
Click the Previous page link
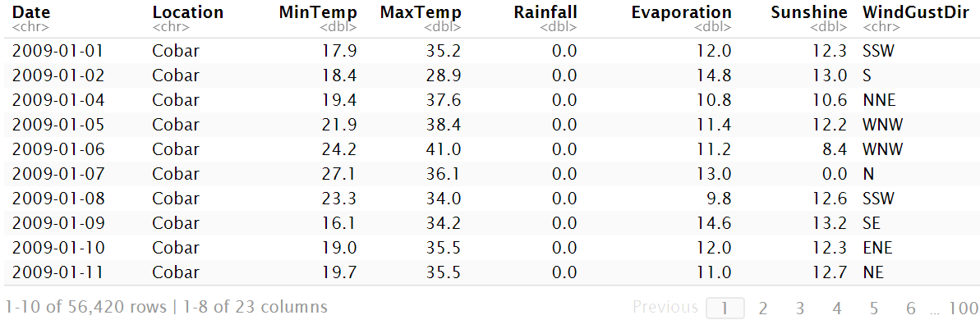pos(665,307)
